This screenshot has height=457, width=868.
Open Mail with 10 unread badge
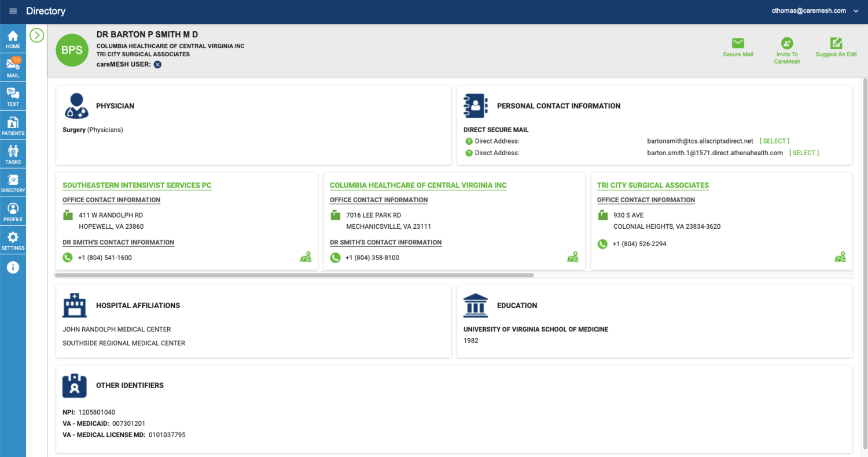pos(13,68)
